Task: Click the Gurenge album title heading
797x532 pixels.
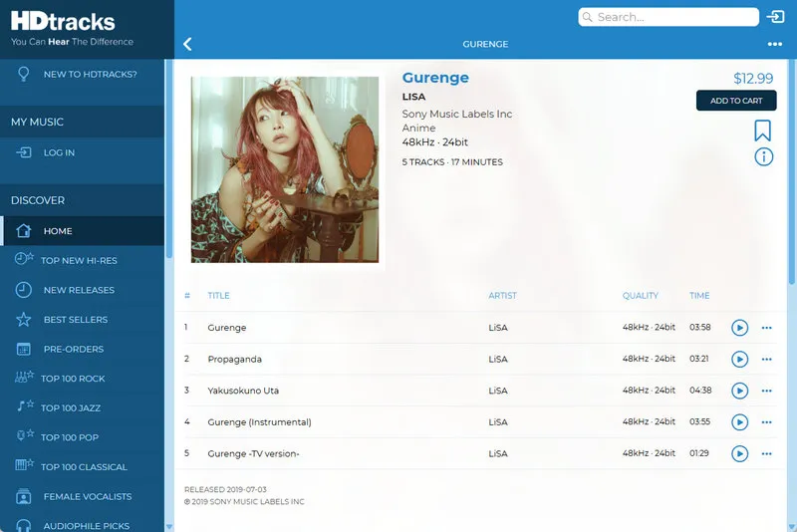Action: [435, 78]
